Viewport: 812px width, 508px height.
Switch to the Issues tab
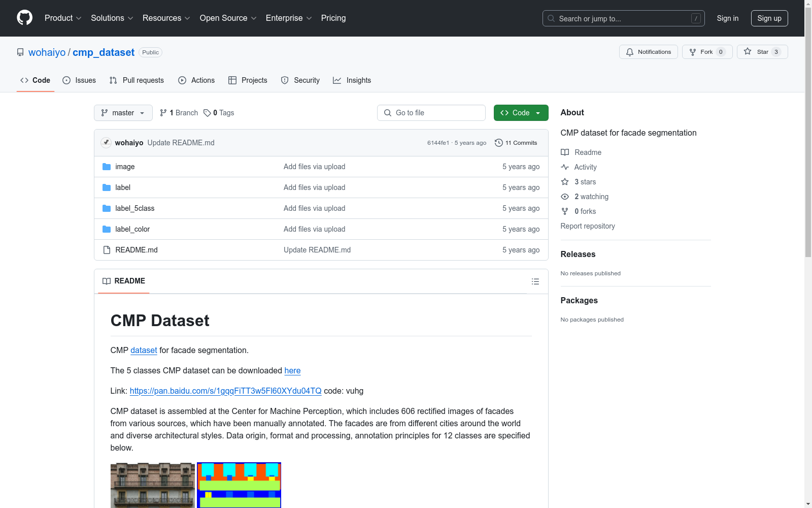click(x=79, y=80)
